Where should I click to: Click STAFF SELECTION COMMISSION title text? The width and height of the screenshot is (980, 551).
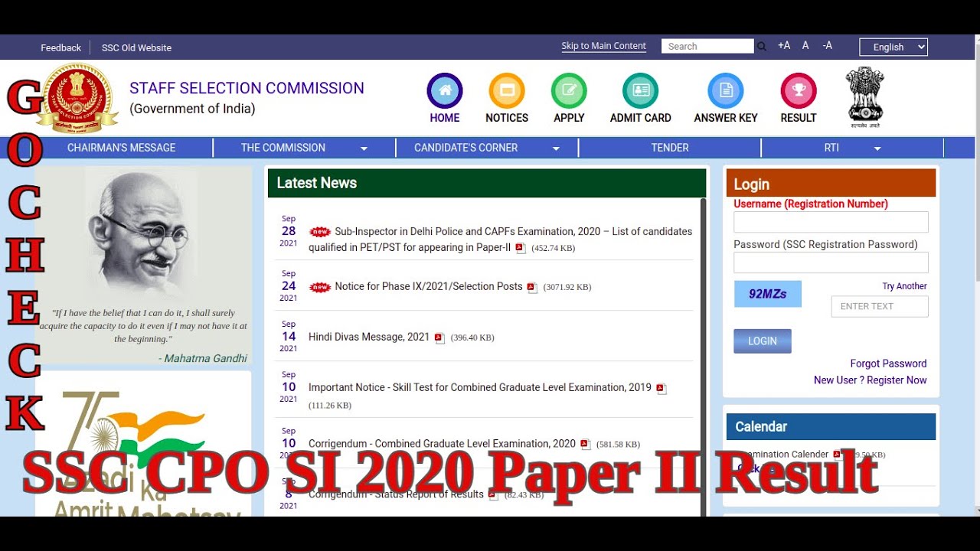[x=247, y=88]
